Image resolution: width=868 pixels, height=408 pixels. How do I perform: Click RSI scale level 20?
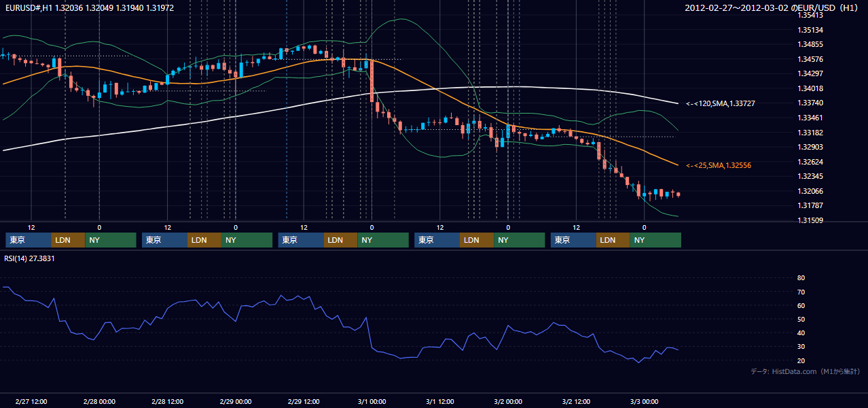pos(801,360)
